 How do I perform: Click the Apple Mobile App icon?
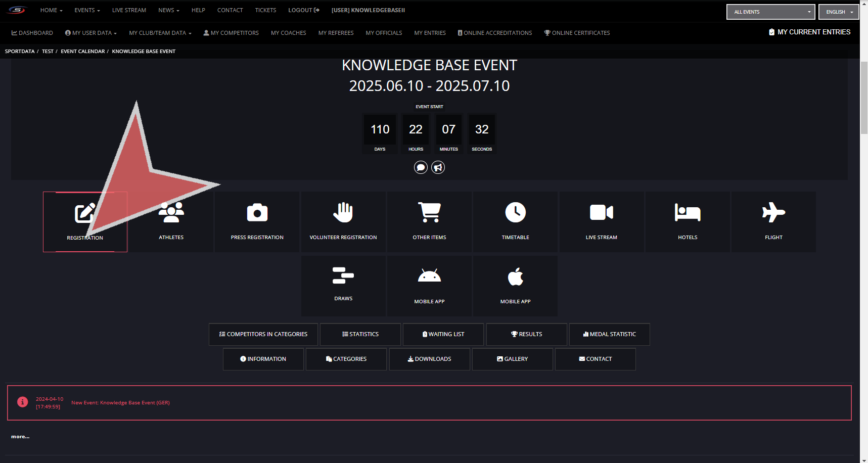click(515, 276)
